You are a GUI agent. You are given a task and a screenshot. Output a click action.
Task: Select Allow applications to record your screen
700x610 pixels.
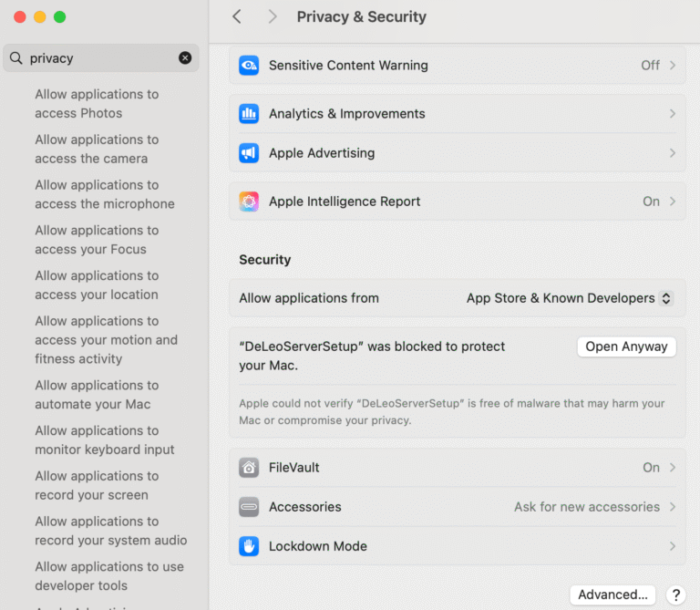97,485
